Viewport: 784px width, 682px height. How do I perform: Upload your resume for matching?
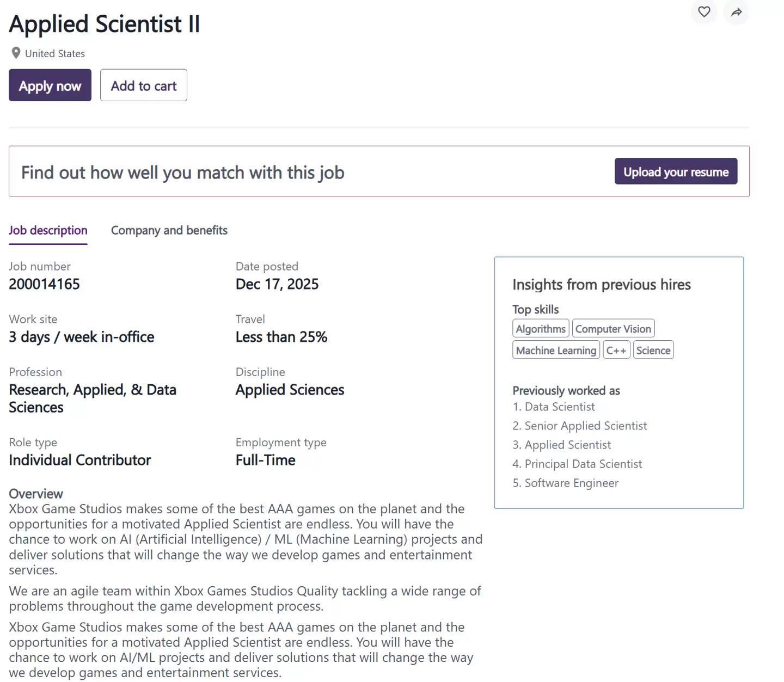pos(676,171)
